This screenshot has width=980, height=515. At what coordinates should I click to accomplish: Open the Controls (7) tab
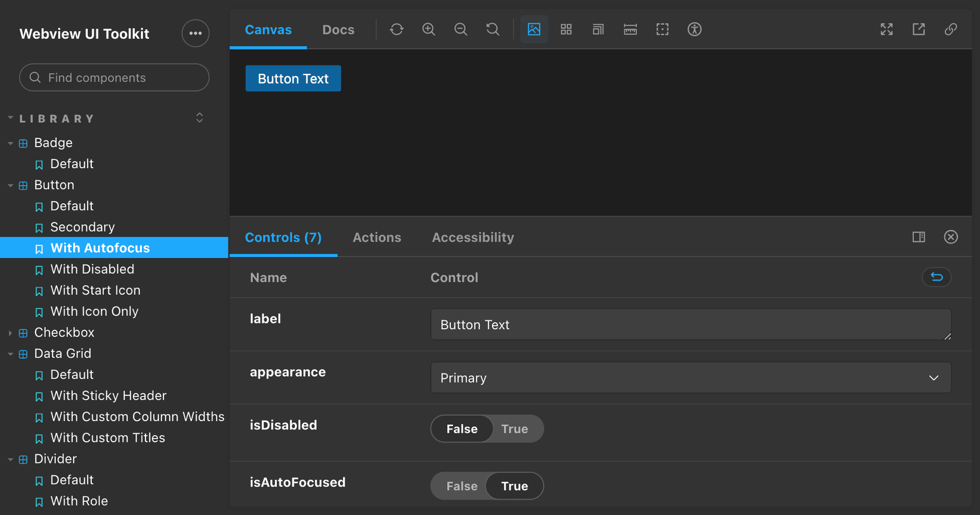coord(283,237)
